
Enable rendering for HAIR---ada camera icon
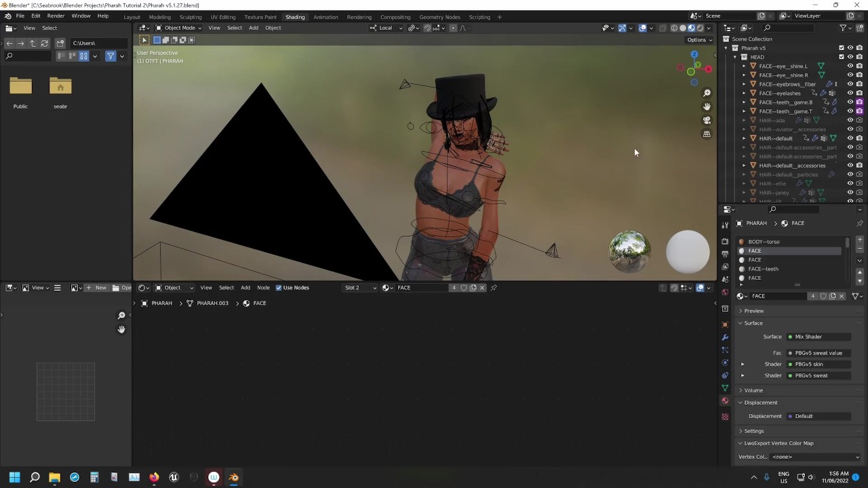pos(859,121)
